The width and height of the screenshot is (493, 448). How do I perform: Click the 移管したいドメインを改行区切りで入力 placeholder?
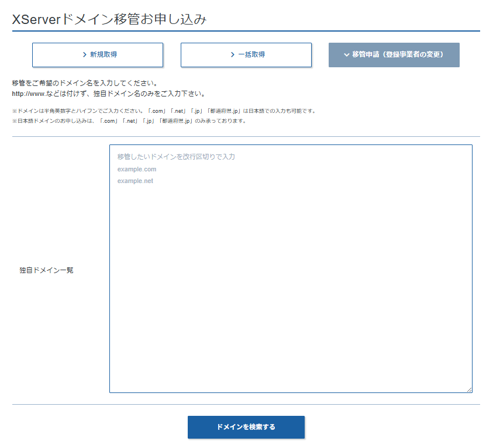pyautogui.click(x=176, y=157)
